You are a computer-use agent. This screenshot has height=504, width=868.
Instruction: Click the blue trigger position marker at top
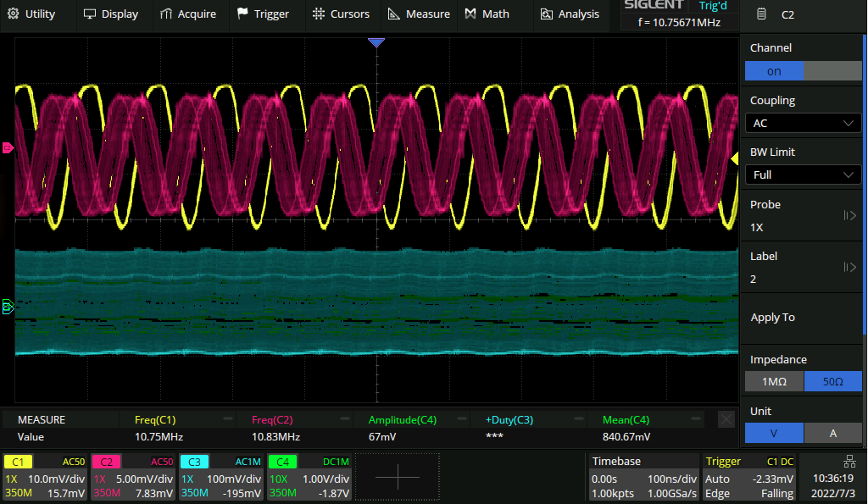[x=376, y=42]
